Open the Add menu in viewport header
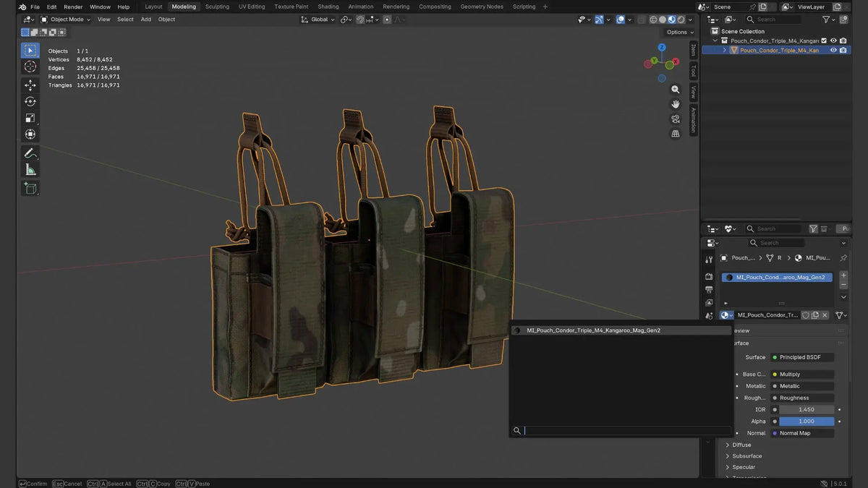The height and width of the screenshot is (488, 868). tap(145, 20)
